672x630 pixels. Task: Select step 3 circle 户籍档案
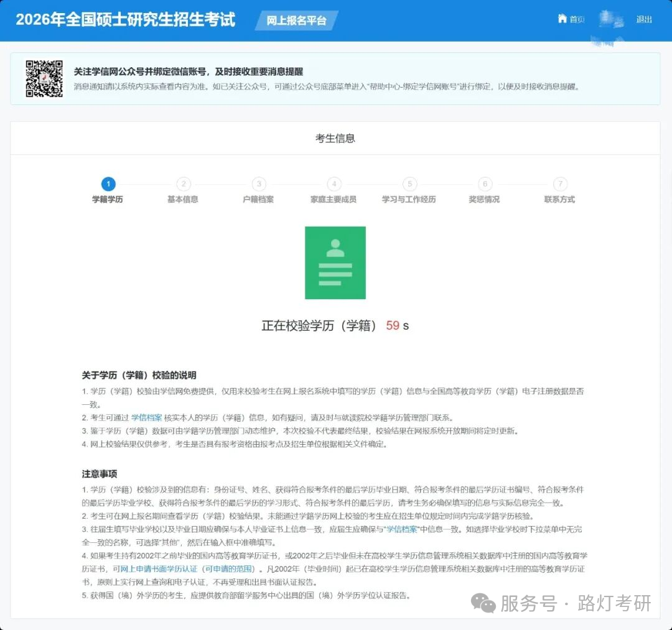pyautogui.click(x=258, y=184)
